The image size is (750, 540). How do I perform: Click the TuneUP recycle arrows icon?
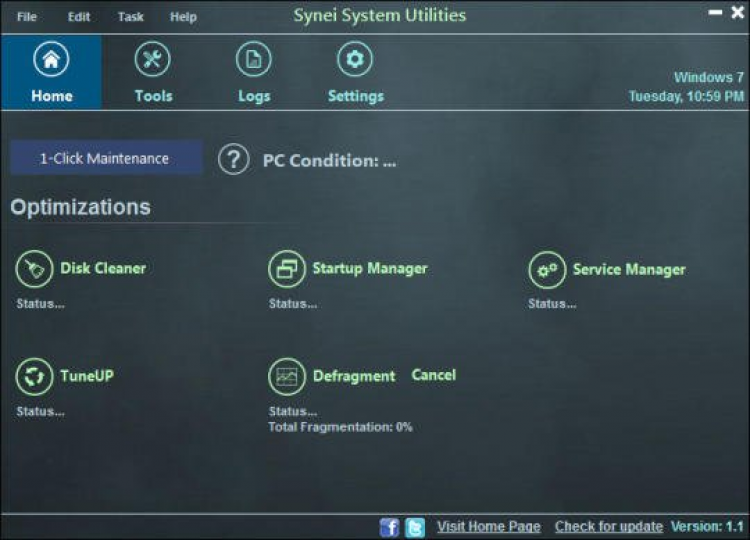click(x=34, y=376)
